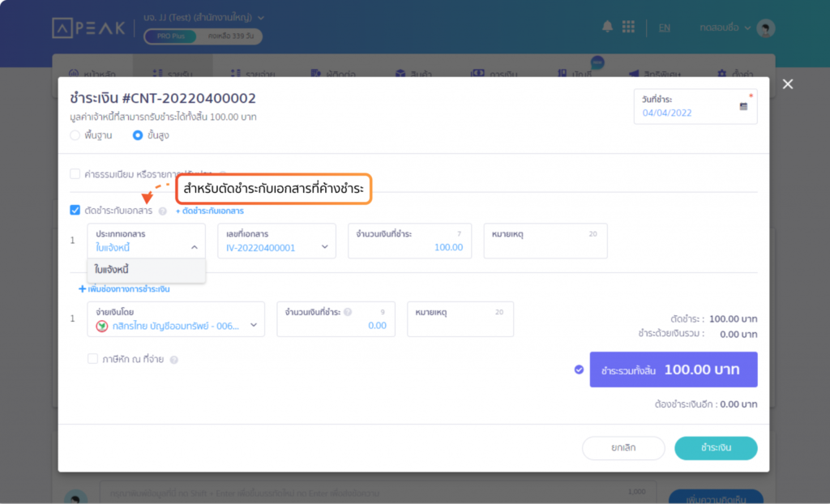Click the calendar icon in payment date
Image resolution: width=830 pixels, height=504 pixels.
(x=743, y=106)
